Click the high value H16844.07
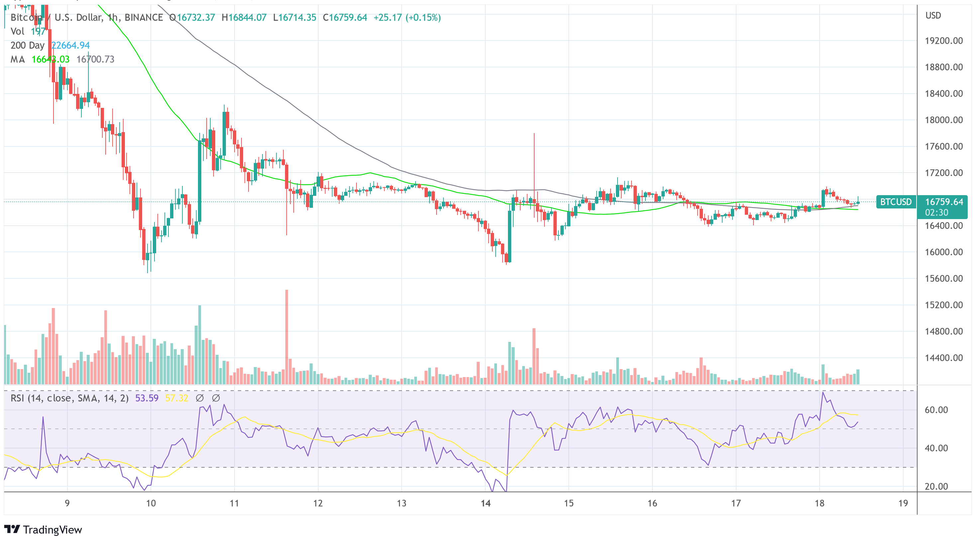980x544 pixels. point(244,18)
